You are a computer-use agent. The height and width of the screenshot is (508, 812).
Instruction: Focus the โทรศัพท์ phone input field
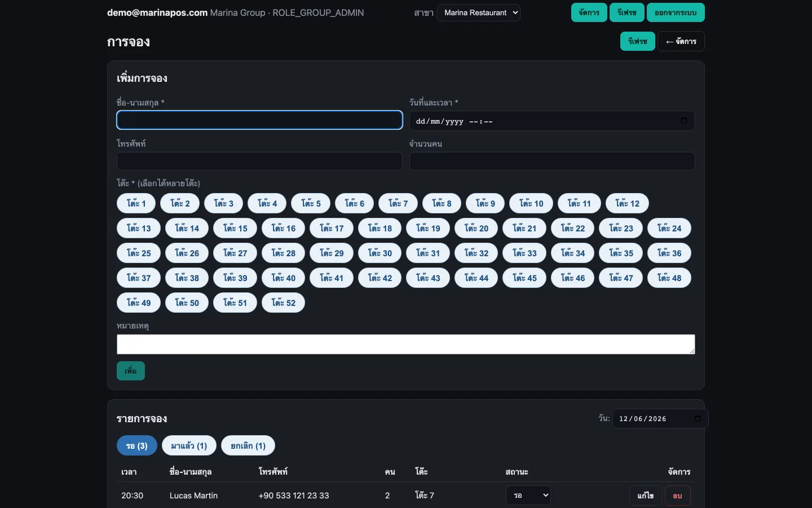[x=259, y=161]
